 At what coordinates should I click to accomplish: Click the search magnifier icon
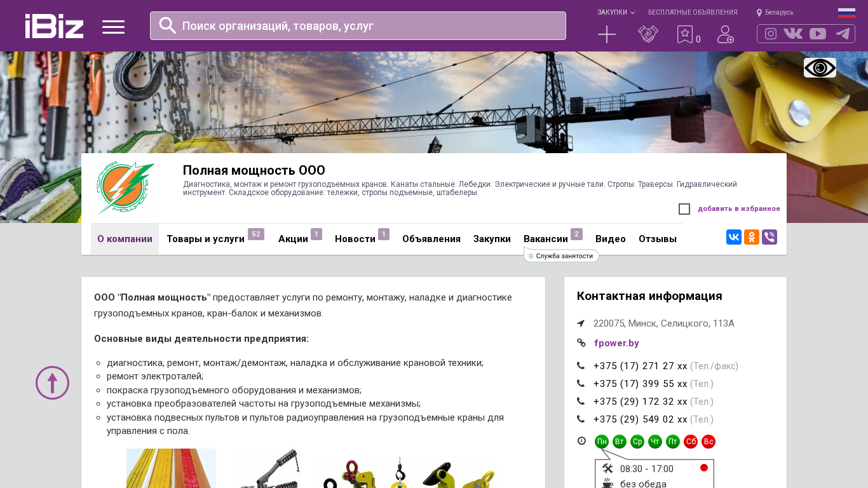point(168,25)
